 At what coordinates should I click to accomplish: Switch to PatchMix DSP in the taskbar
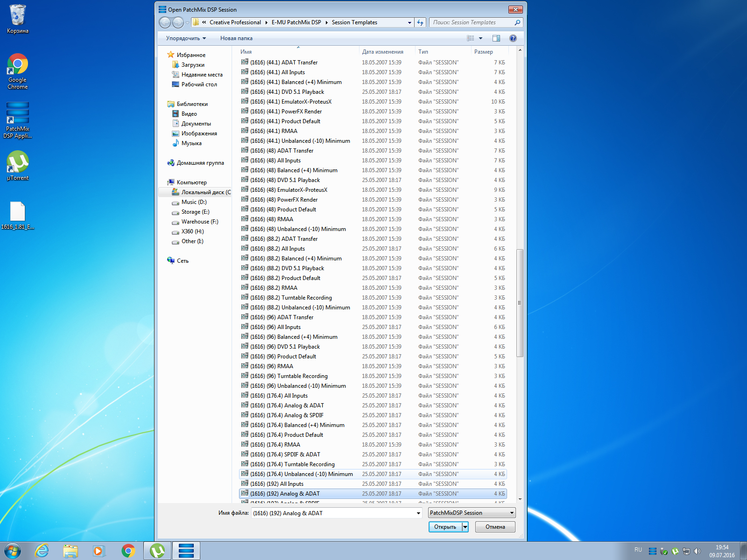tap(186, 551)
